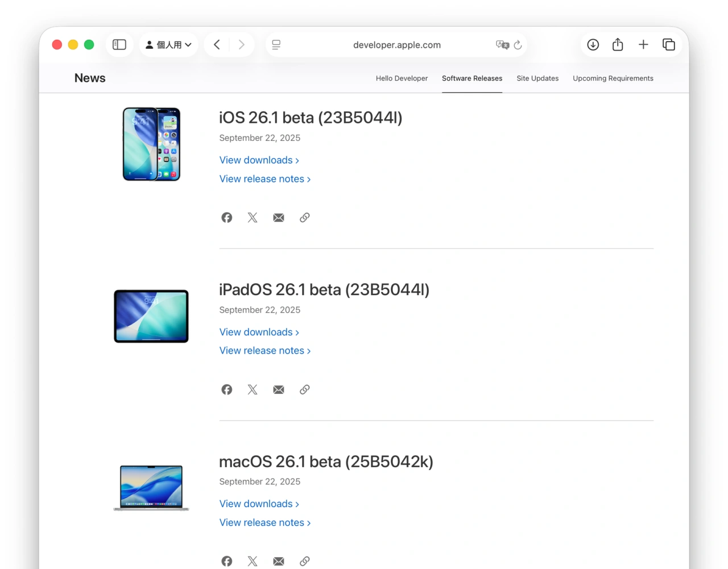View release notes for macOS 26.1 beta
The width and height of the screenshot is (728, 569).
pyautogui.click(x=262, y=522)
